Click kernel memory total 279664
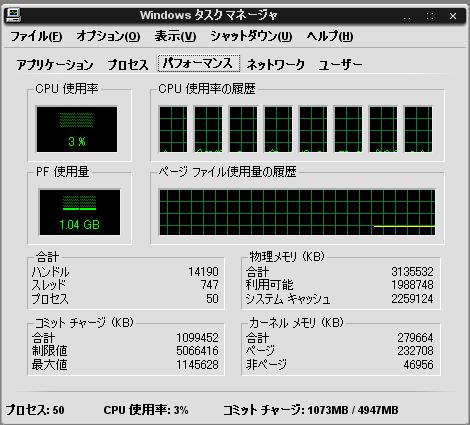The width and height of the screenshot is (470, 425). pyautogui.click(x=415, y=338)
